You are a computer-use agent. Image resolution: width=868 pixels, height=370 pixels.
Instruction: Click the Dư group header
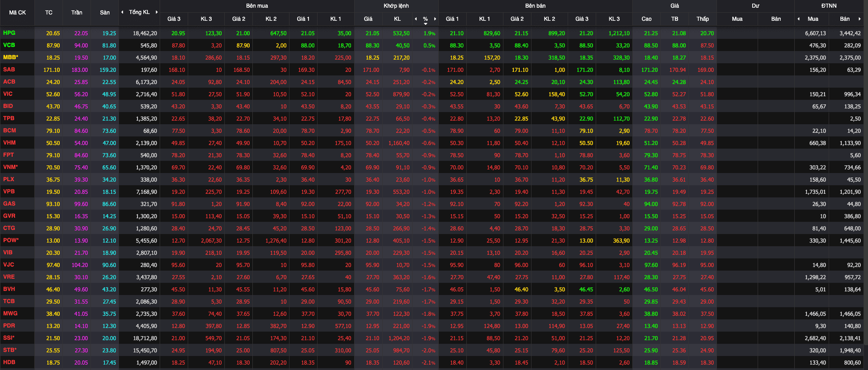tap(755, 6)
